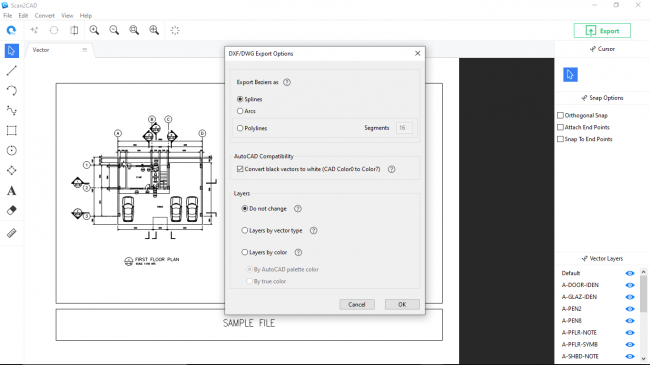Select the Eraser tool
Screen dimensions: 650x365
pos(12,210)
